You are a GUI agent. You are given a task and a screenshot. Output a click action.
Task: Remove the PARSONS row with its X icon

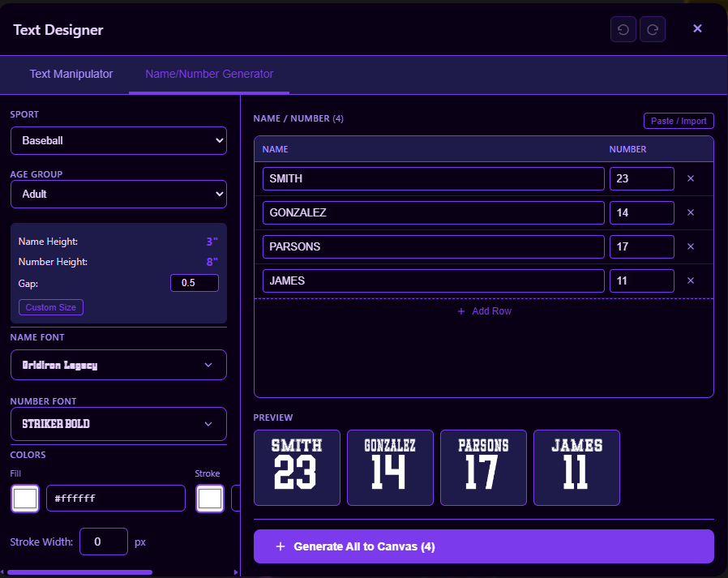tap(690, 246)
